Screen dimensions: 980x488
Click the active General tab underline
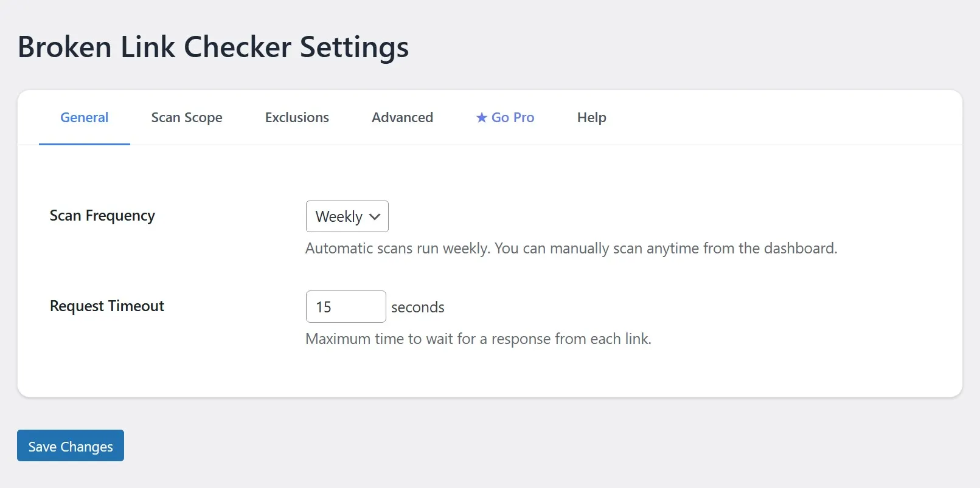pyautogui.click(x=84, y=144)
